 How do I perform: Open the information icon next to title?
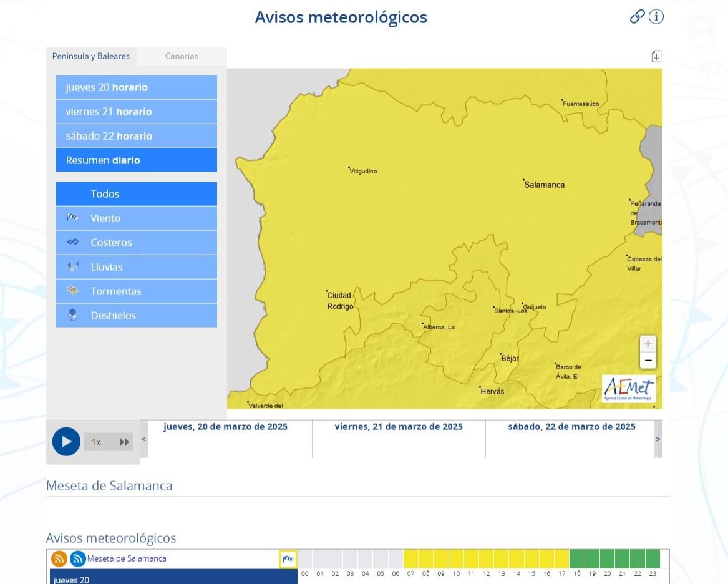[656, 17]
